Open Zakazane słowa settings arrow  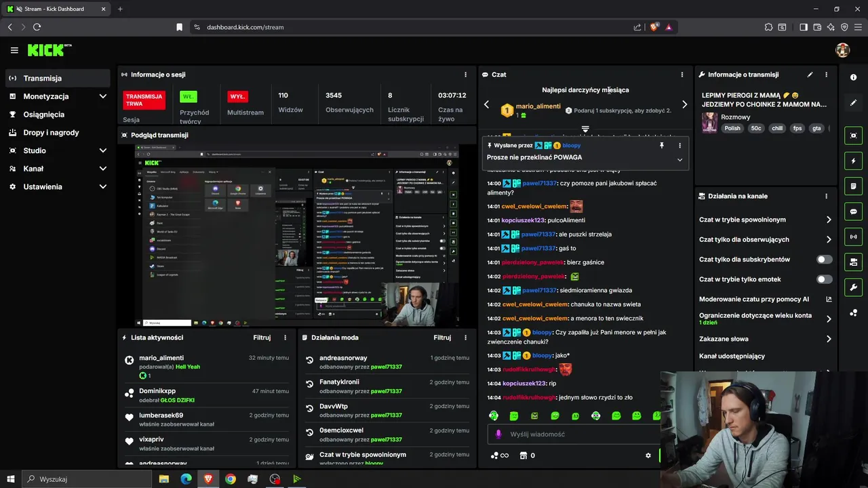(x=829, y=339)
